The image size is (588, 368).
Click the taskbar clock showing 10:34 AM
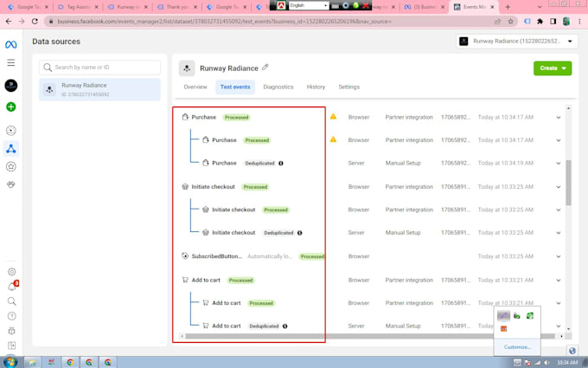(567, 362)
